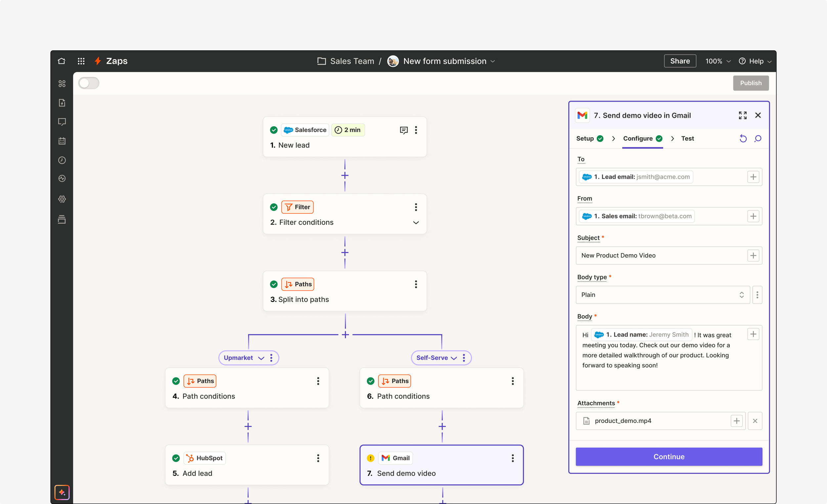Open the AI assistant sparkle icon
Image resolution: width=827 pixels, height=504 pixels.
pos(62,492)
